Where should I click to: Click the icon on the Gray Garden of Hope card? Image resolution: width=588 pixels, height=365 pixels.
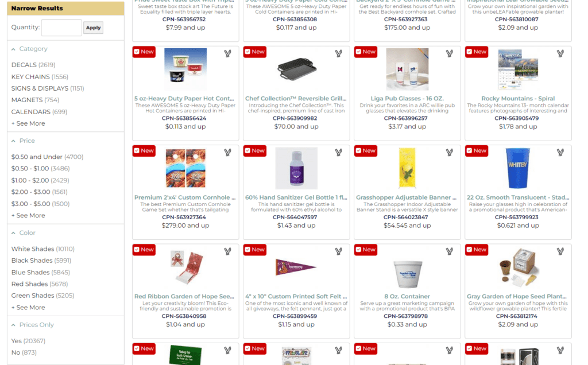560,251
